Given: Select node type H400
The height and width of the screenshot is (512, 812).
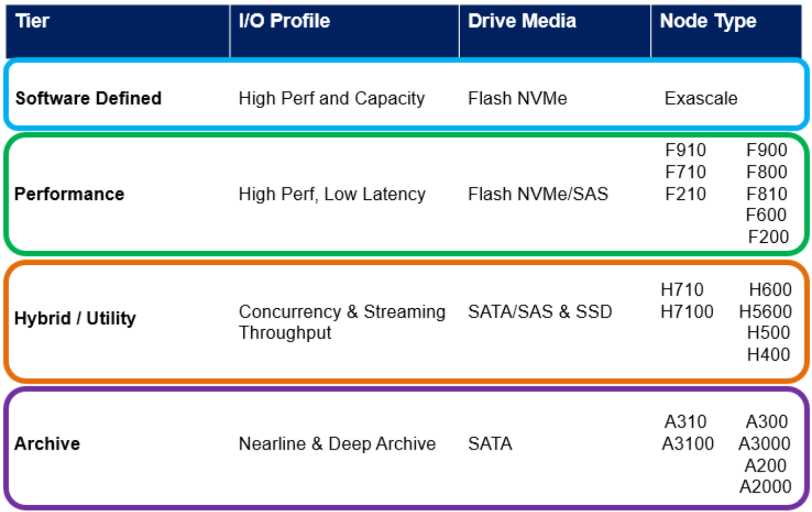Looking at the screenshot, I should coord(769,354).
